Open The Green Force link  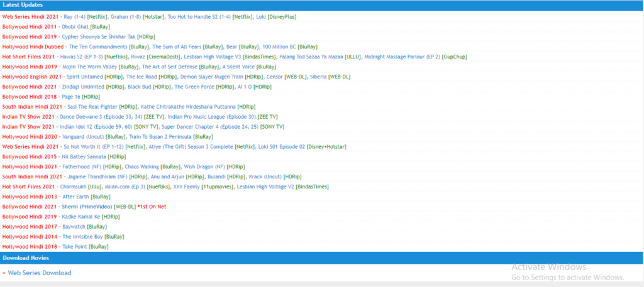point(195,87)
